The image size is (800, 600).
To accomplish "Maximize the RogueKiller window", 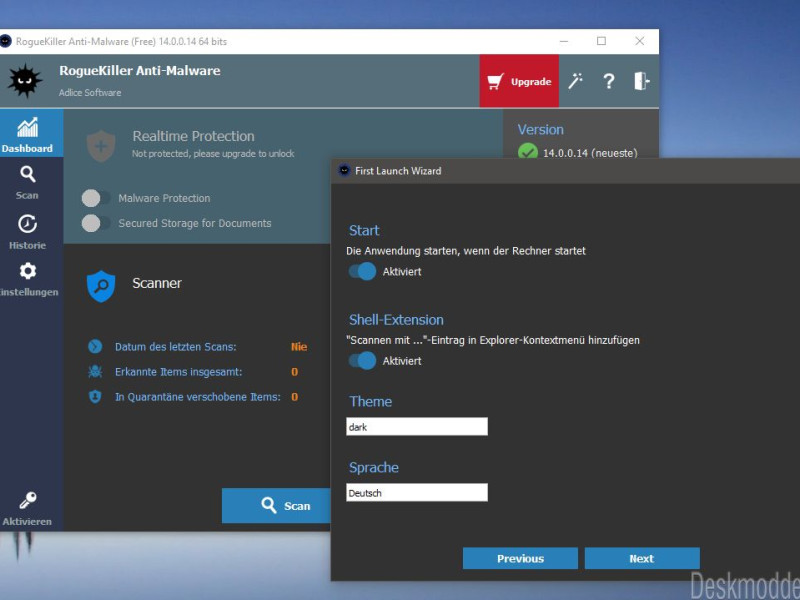I will coord(602,41).
